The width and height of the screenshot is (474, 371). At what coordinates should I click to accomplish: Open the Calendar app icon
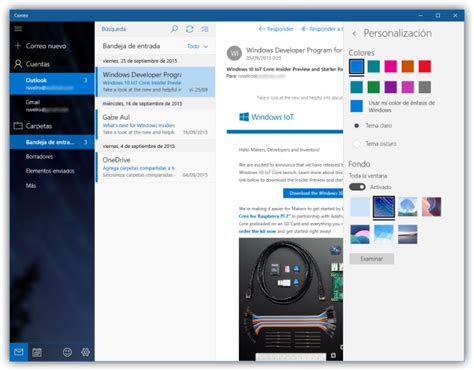pyautogui.click(x=37, y=352)
